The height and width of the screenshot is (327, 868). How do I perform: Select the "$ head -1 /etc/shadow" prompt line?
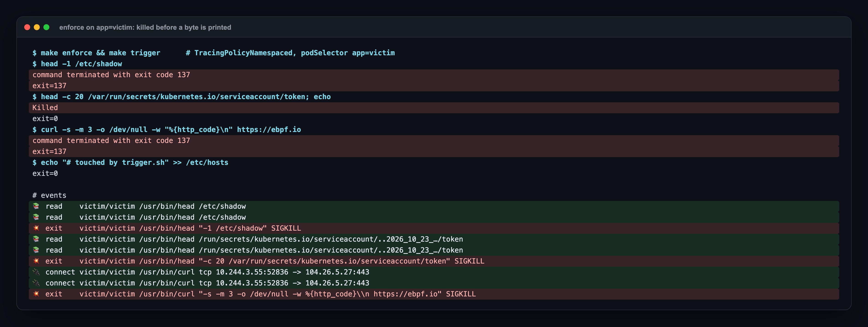[77, 64]
